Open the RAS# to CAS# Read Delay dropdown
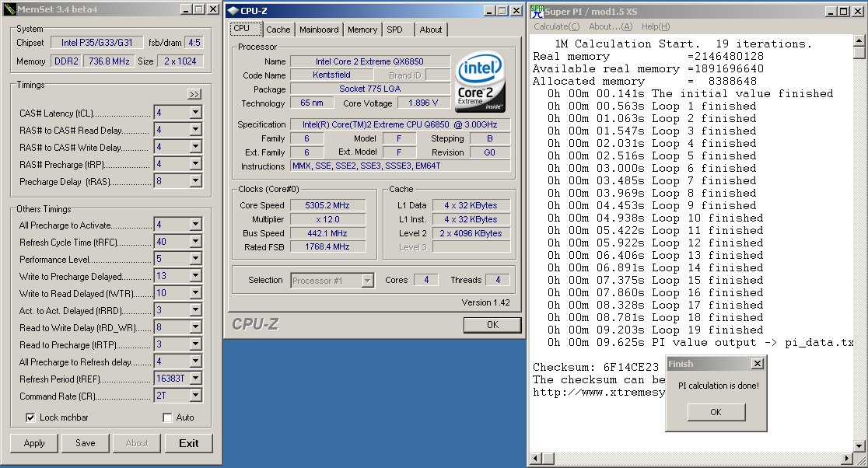Image resolution: width=868 pixels, height=468 pixels. pyautogui.click(x=195, y=130)
